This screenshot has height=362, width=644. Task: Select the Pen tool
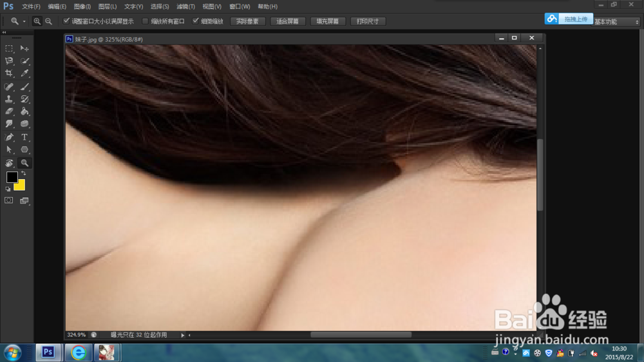pyautogui.click(x=8, y=137)
